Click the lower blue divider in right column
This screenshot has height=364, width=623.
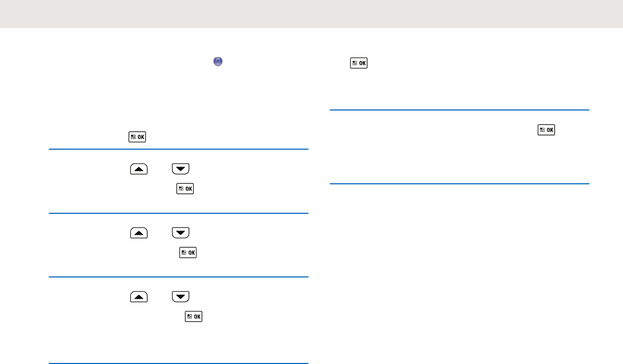(x=459, y=184)
